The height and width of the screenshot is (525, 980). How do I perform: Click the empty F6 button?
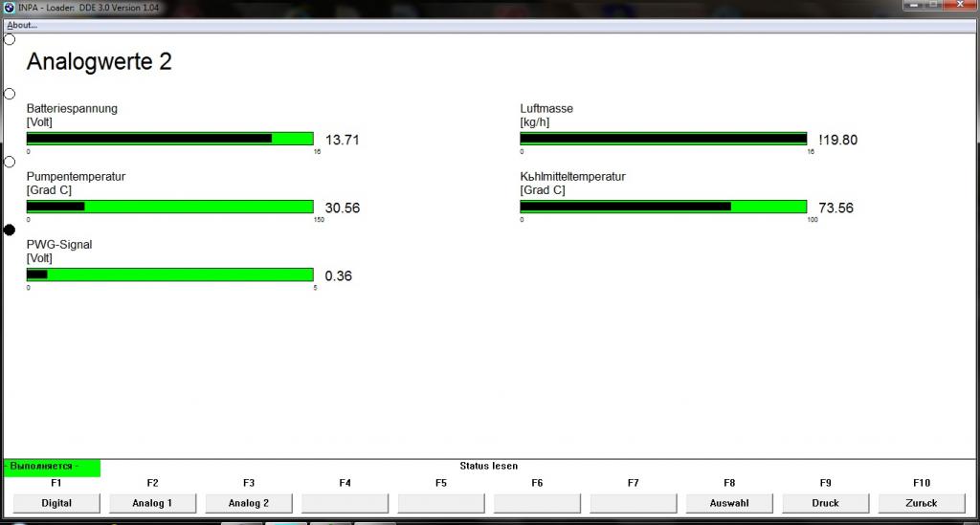pos(538,503)
